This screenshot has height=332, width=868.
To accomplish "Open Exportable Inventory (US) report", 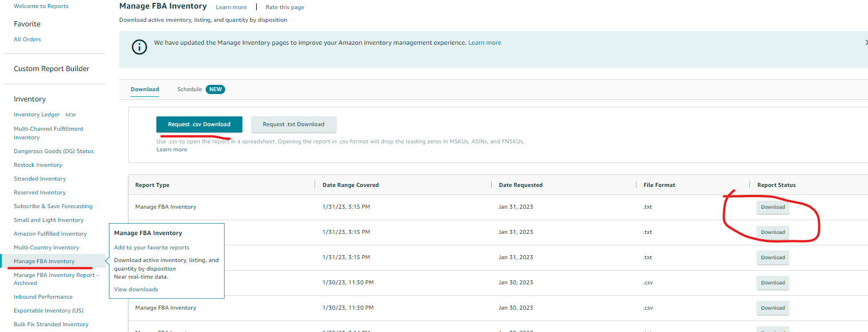I will 49,311.
